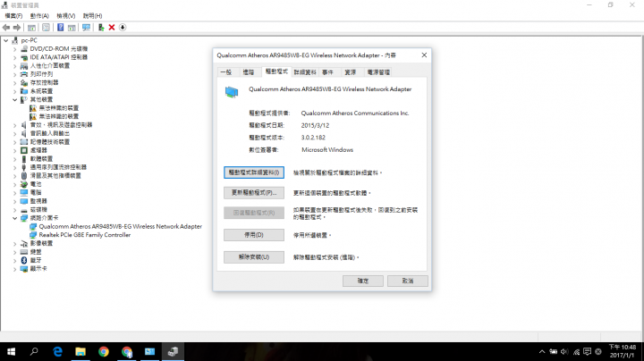
Task: Select the 列印佇列 printer icon in tree
Action: pyautogui.click(x=24, y=74)
